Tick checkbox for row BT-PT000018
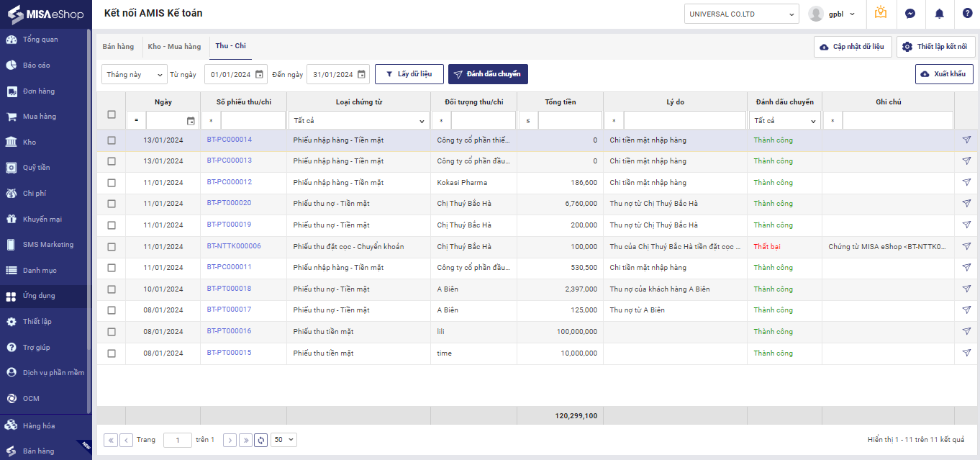Viewport: 980px width, 460px height. [x=112, y=289]
